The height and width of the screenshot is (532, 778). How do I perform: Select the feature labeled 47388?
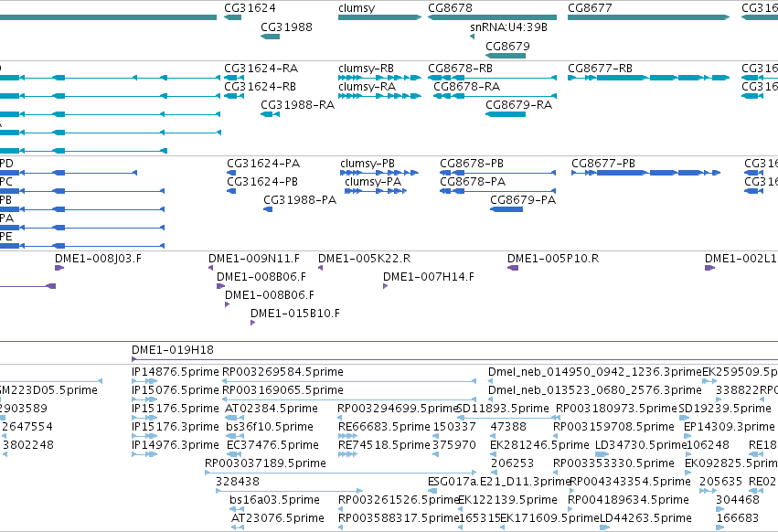click(x=508, y=427)
